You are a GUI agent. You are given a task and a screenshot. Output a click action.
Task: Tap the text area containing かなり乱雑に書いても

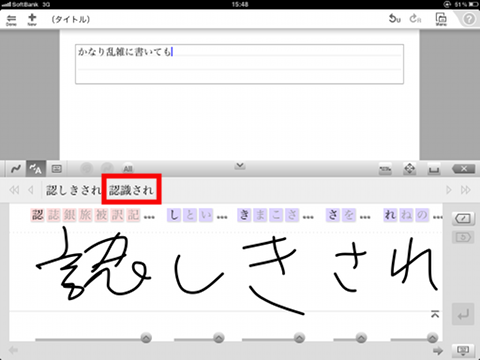239,64
